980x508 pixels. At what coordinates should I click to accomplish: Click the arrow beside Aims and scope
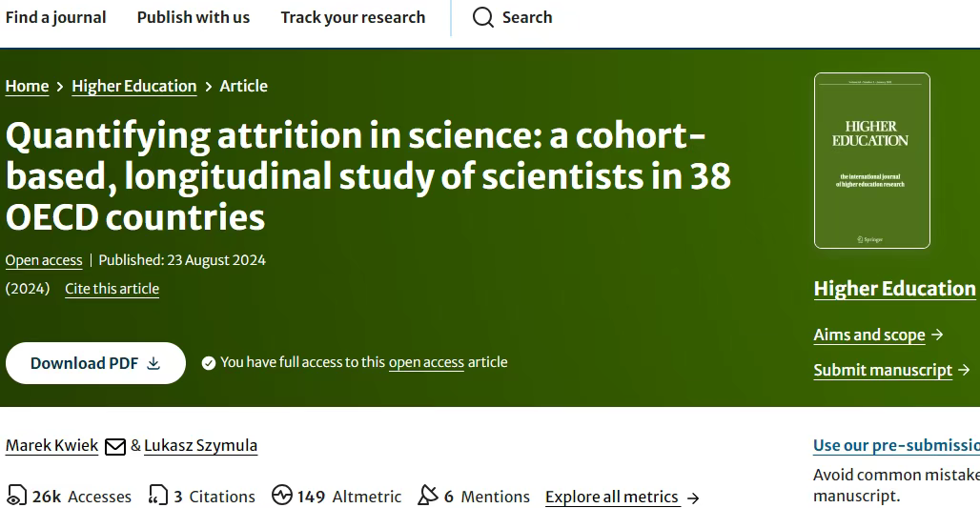tap(937, 335)
